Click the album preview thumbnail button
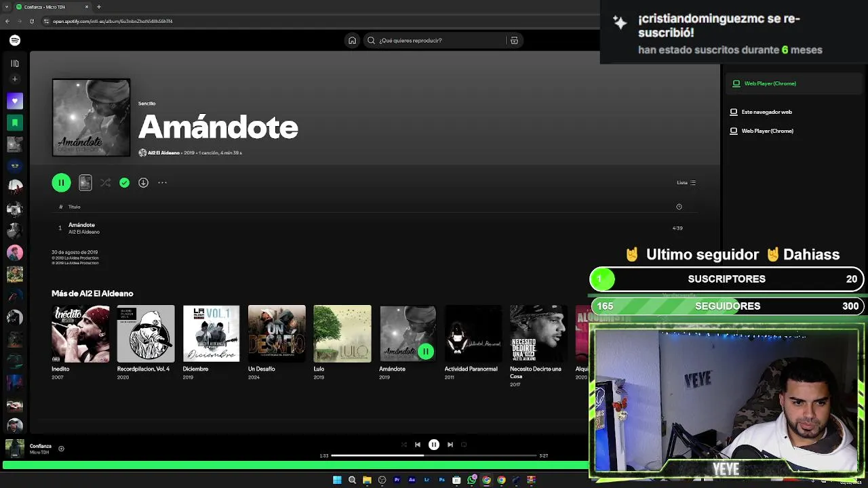This screenshot has height=488, width=868. pos(85,182)
